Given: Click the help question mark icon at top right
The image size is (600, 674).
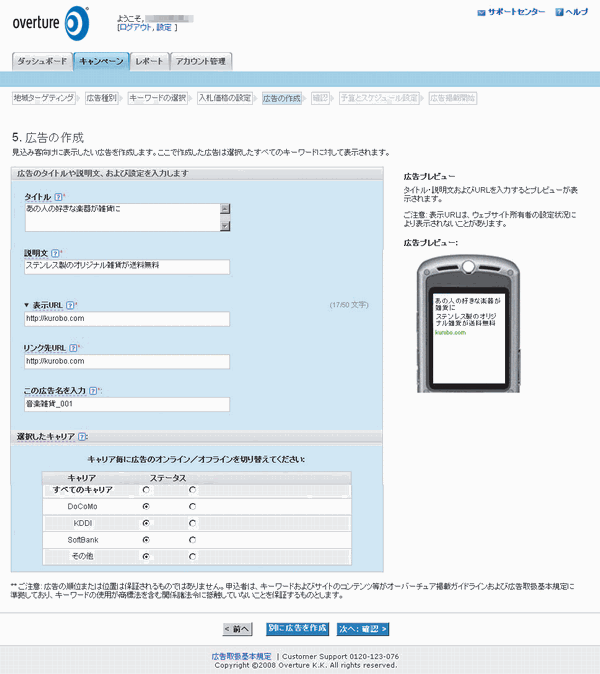Looking at the screenshot, I should point(559,12).
